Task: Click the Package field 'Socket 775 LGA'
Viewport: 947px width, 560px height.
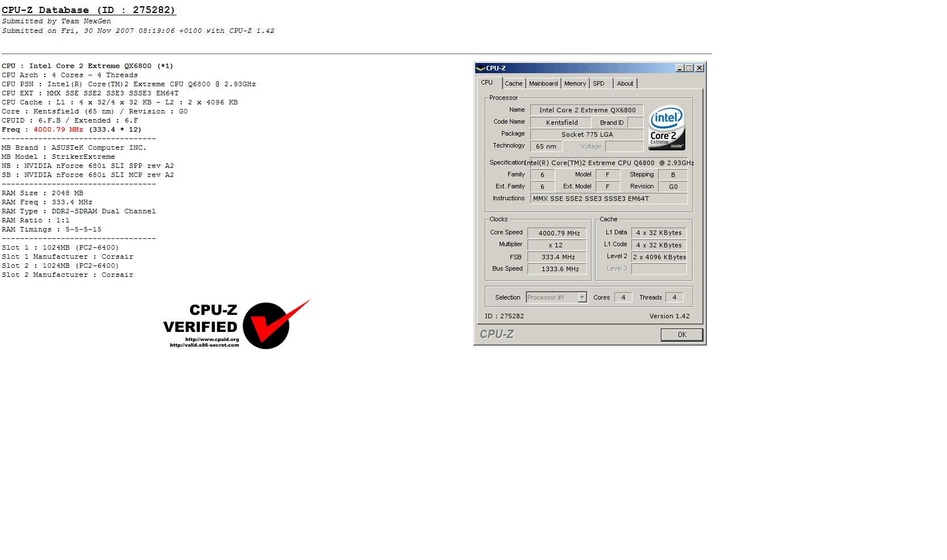Action: click(587, 134)
